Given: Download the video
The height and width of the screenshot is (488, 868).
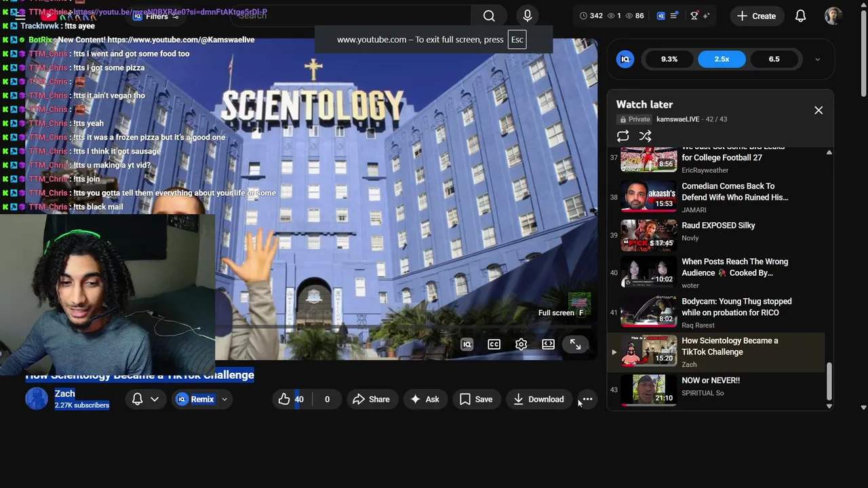Looking at the screenshot, I should 538,399.
